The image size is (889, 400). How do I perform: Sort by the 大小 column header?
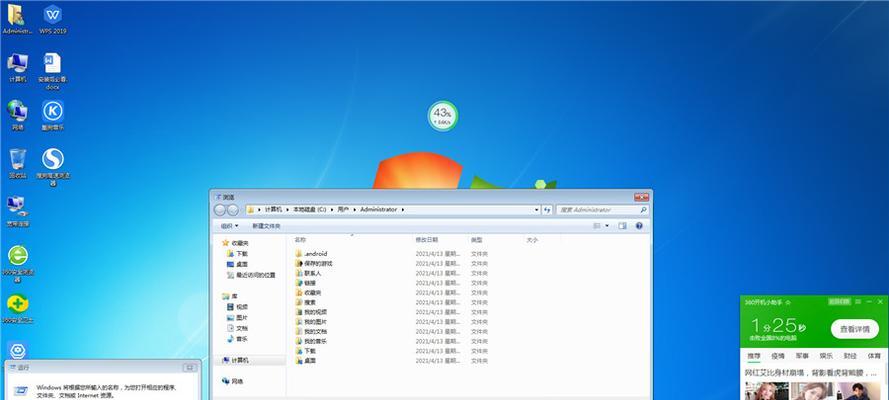click(532, 240)
